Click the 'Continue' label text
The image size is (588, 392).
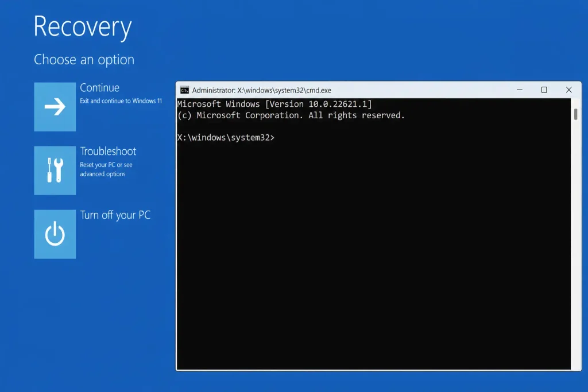100,88
